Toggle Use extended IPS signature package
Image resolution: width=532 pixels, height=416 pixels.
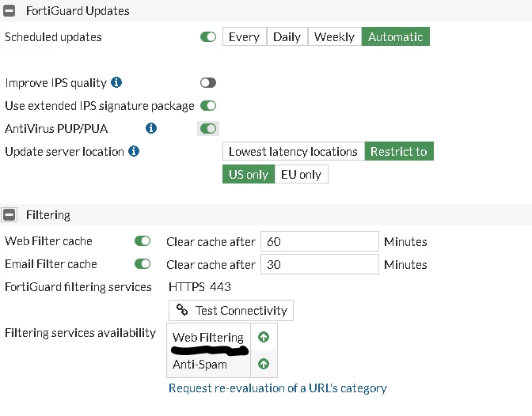tap(208, 105)
